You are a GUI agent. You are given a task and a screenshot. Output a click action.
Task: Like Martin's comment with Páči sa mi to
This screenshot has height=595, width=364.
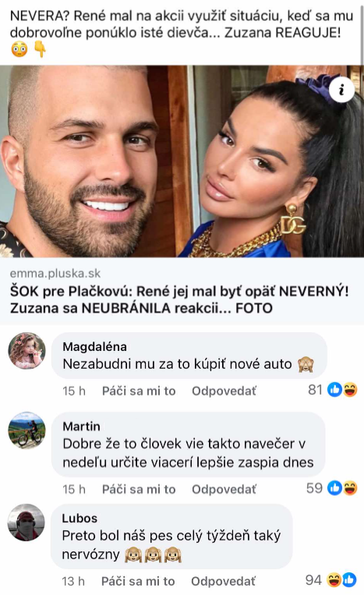(139, 489)
